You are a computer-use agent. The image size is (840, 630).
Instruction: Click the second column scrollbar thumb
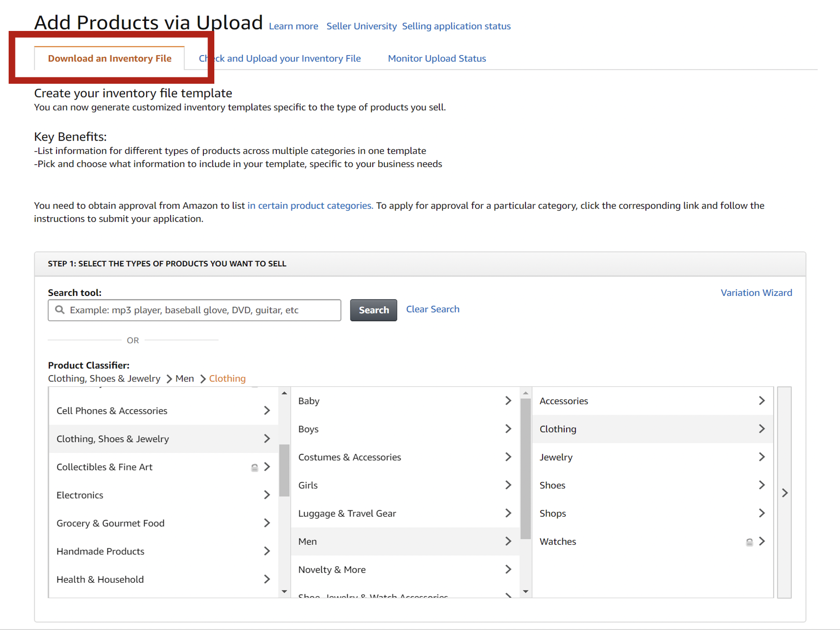(x=526, y=469)
